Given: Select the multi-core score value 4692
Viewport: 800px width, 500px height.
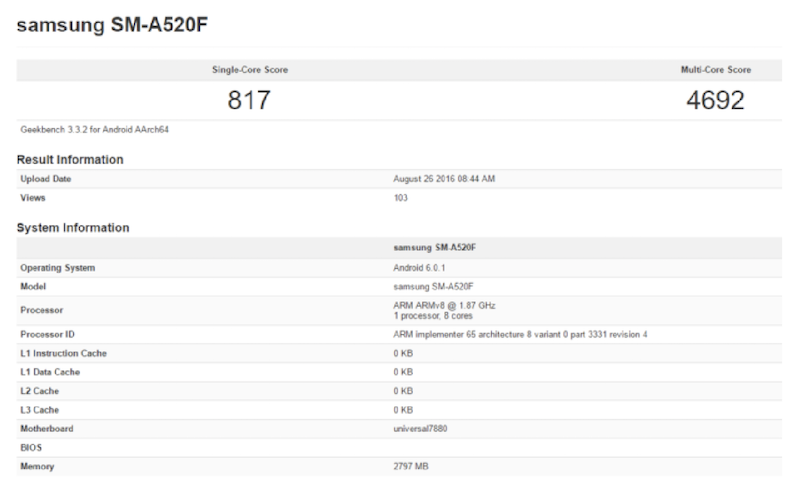Looking at the screenshot, I should pos(715,101).
